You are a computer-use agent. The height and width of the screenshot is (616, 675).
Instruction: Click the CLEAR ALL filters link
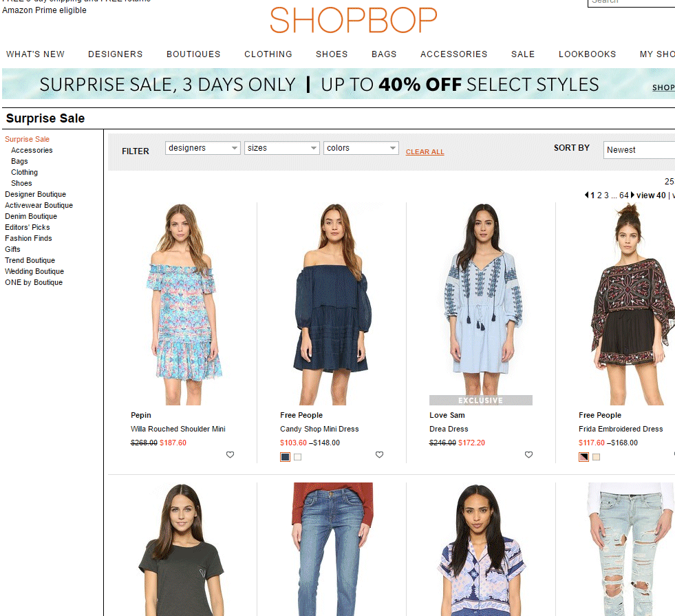click(x=425, y=151)
